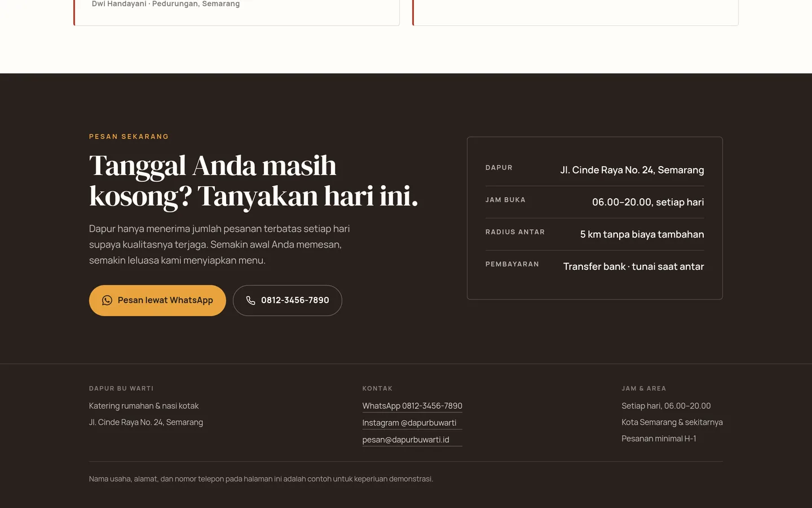The width and height of the screenshot is (812, 508).
Task: Click the heading Tanggal Anda masih kosong
Action: pos(254,181)
